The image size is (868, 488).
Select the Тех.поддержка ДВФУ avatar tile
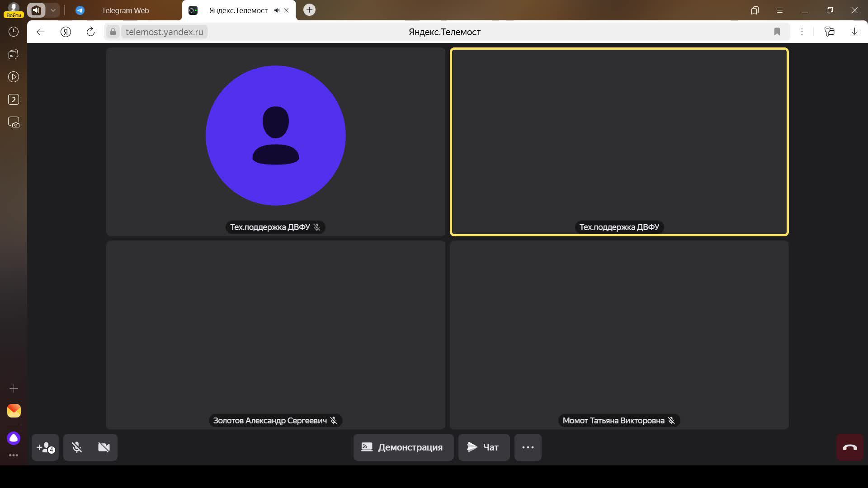point(275,136)
